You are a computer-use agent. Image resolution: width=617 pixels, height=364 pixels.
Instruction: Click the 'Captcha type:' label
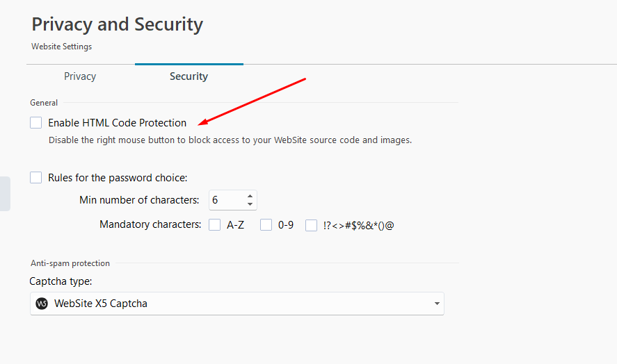61,281
